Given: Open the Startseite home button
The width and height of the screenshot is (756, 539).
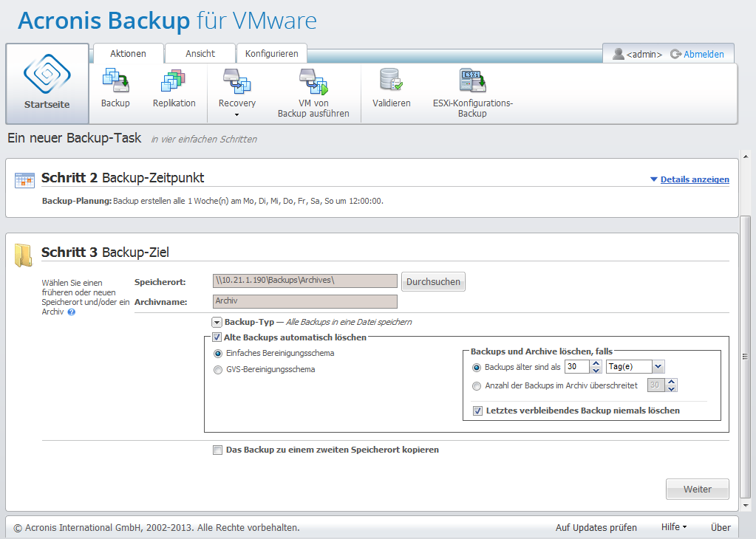Looking at the screenshot, I should point(47,84).
